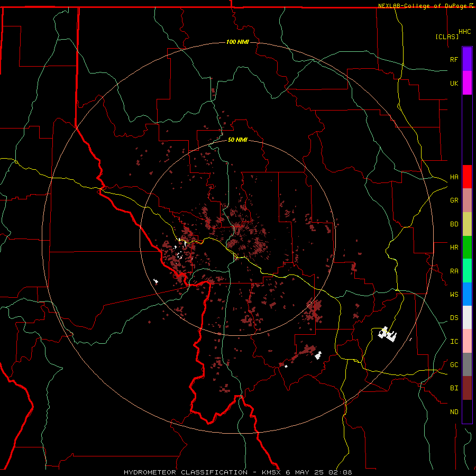Click the UK legend label
Image resolution: width=476 pixels, height=476 pixels.
454,83
